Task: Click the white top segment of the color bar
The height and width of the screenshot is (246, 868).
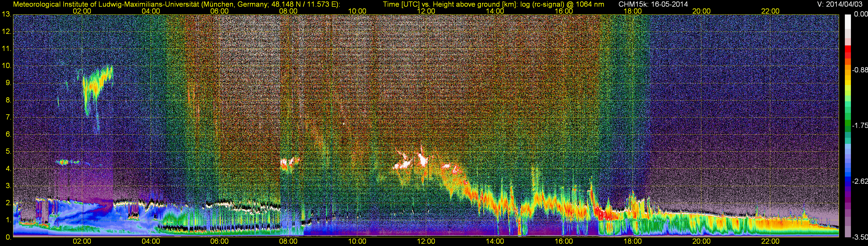Action: [847, 21]
